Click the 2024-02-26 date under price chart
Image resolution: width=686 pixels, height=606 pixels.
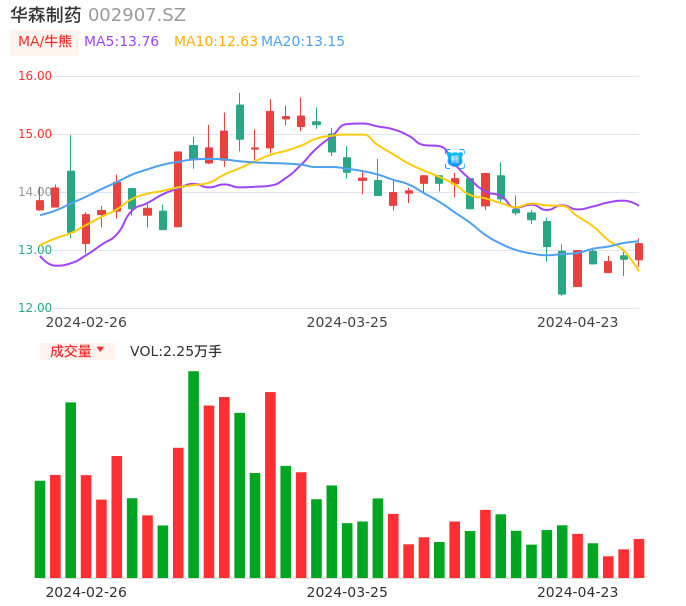(x=86, y=322)
